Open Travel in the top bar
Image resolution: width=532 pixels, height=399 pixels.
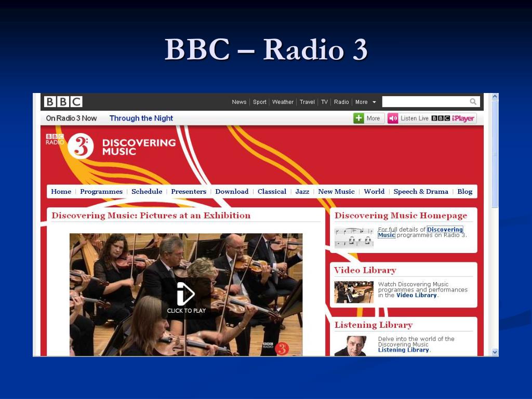[x=307, y=102]
